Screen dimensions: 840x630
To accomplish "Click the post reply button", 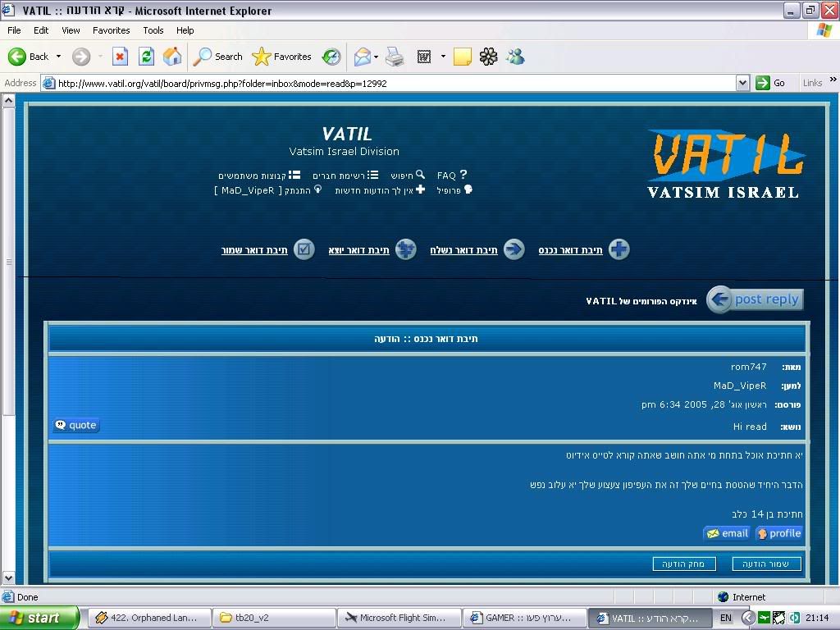I will coord(756,299).
